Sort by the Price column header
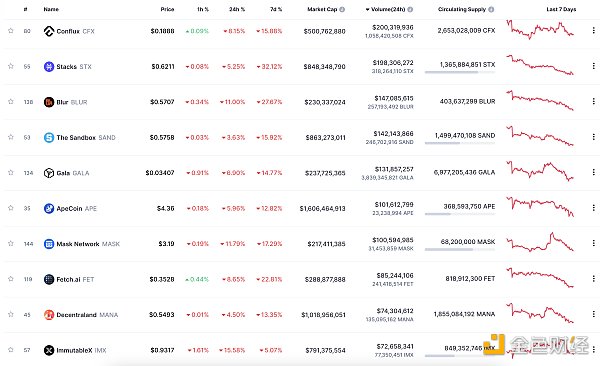The height and width of the screenshot is (366, 600). click(x=167, y=9)
